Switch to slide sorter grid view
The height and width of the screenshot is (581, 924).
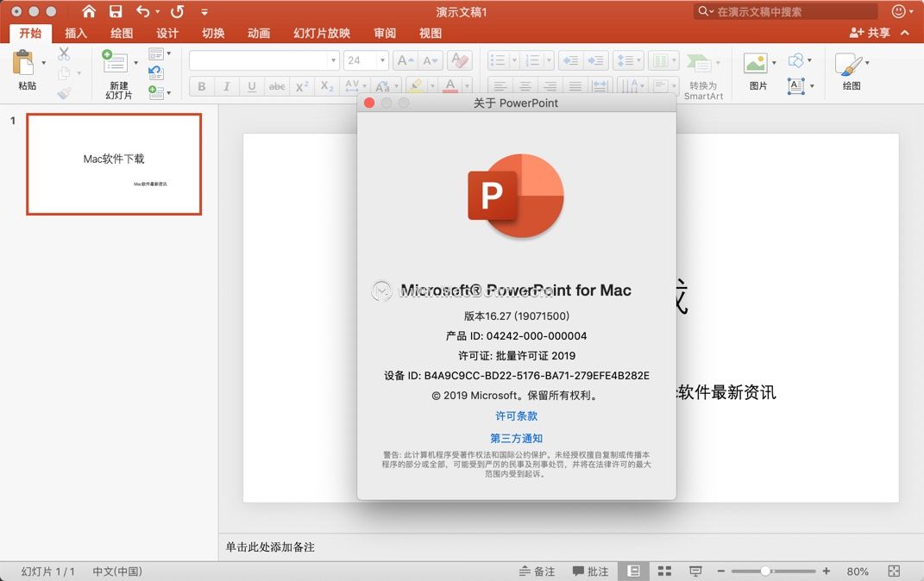[664, 571]
